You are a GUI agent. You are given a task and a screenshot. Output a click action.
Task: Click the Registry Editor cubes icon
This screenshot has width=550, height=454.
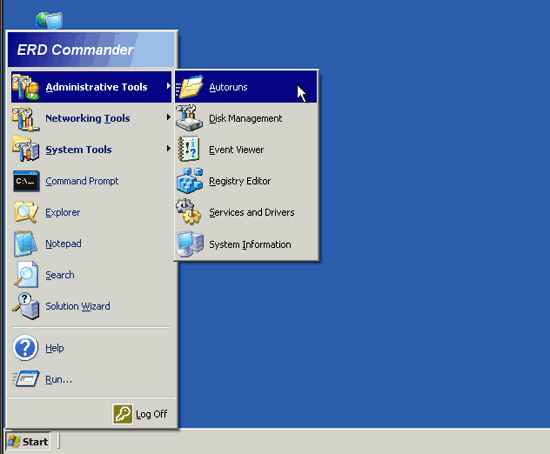190,181
